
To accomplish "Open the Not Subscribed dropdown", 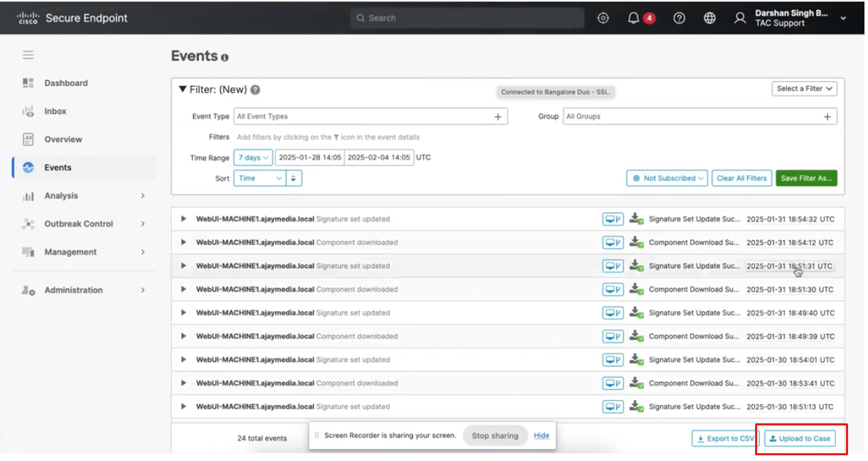I will click(667, 178).
